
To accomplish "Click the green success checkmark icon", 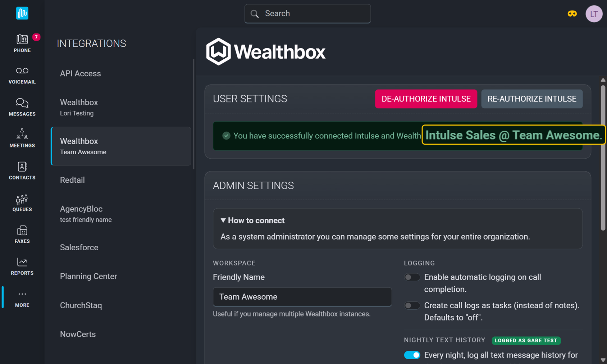I will pos(226,136).
